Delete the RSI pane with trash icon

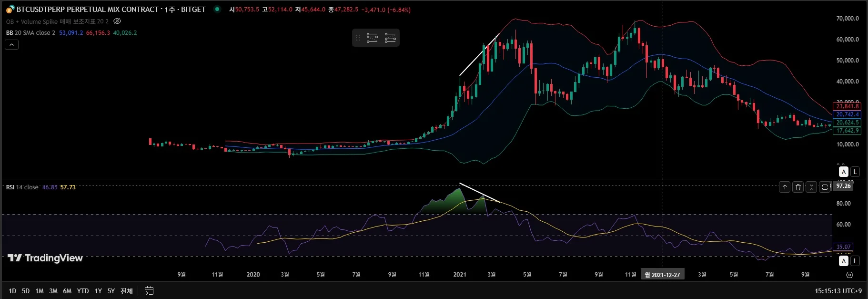pyautogui.click(x=798, y=187)
